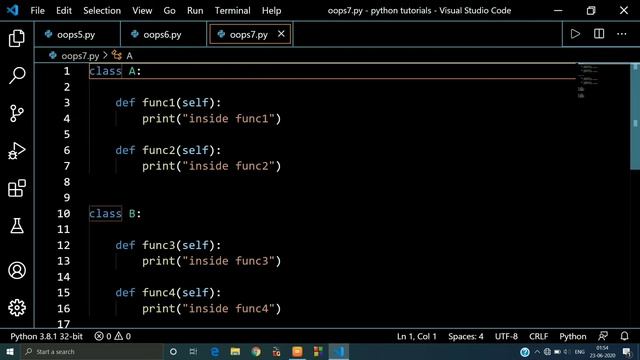Open the Edit menu

coord(64,11)
